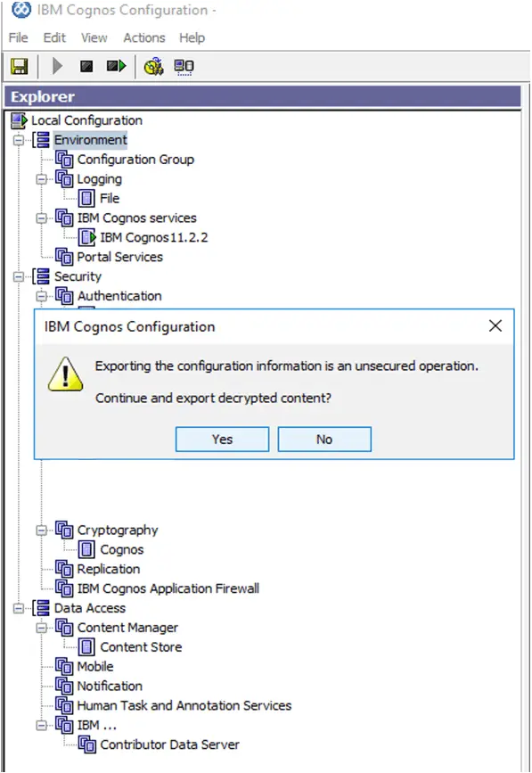Open the Actions menu

click(x=143, y=38)
